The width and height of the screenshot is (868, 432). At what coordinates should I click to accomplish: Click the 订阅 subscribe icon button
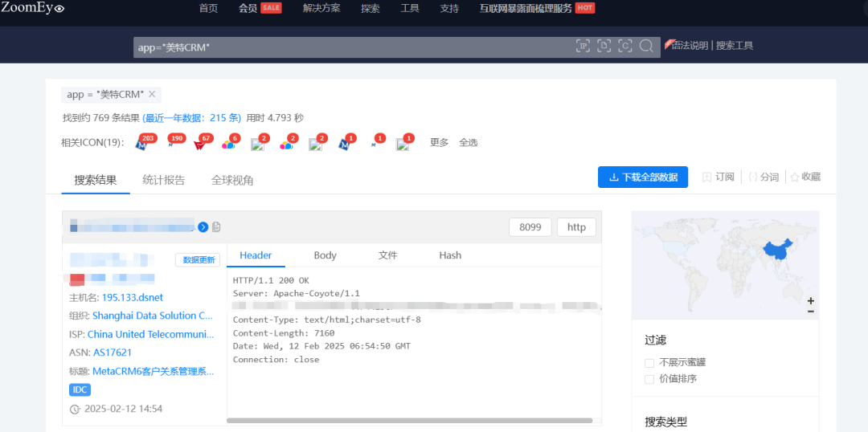pos(718,177)
